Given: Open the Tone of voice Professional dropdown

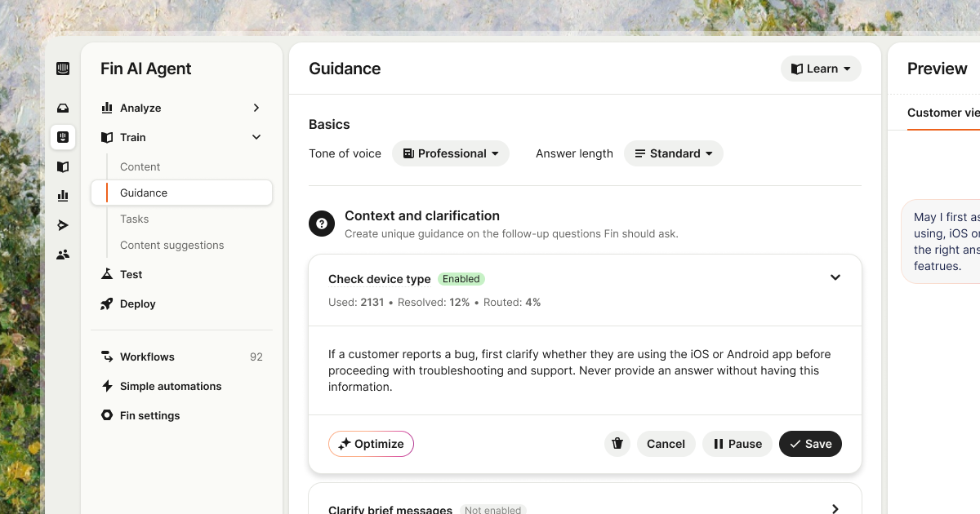Looking at the screenshot, I should [x=451, y=153].
